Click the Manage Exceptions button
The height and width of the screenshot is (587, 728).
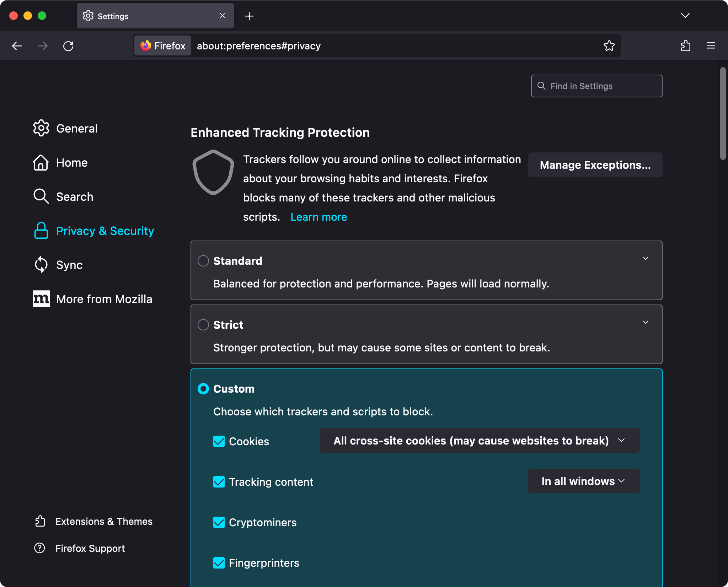coord(595,165)
